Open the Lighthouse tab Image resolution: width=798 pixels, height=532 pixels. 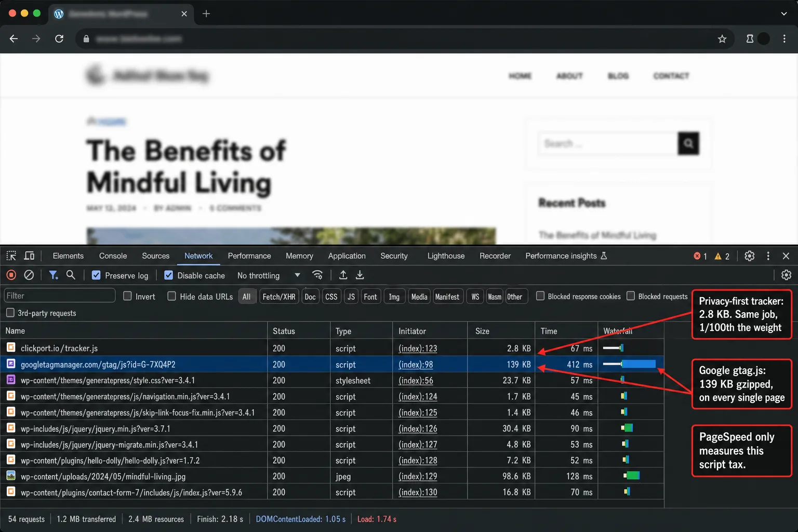446,256
